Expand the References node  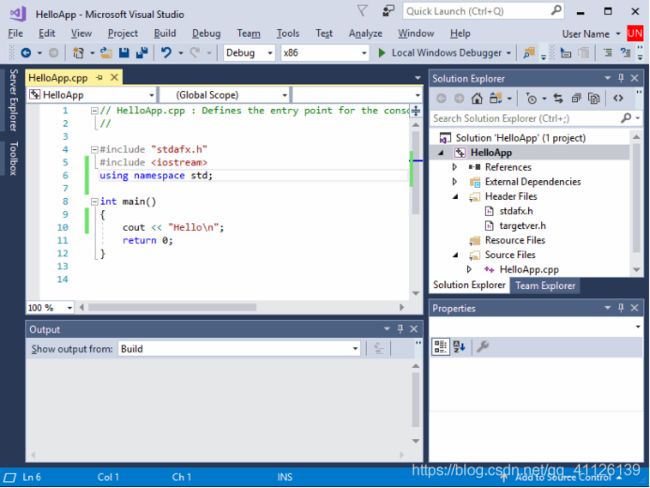(x=455, y=167)
